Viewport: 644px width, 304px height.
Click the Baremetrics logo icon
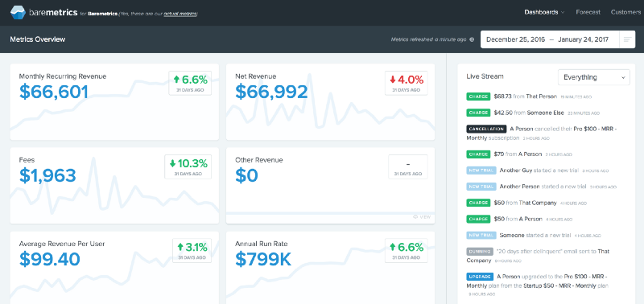(18, 12)
